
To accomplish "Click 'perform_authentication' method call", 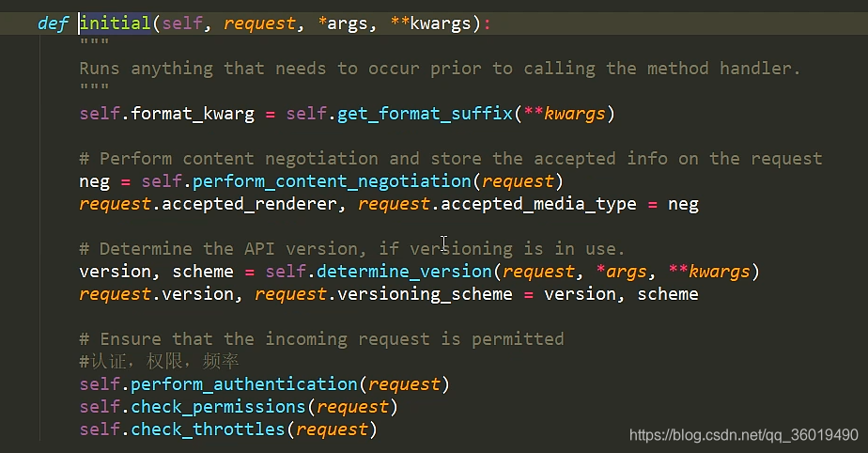I will 244,384.
